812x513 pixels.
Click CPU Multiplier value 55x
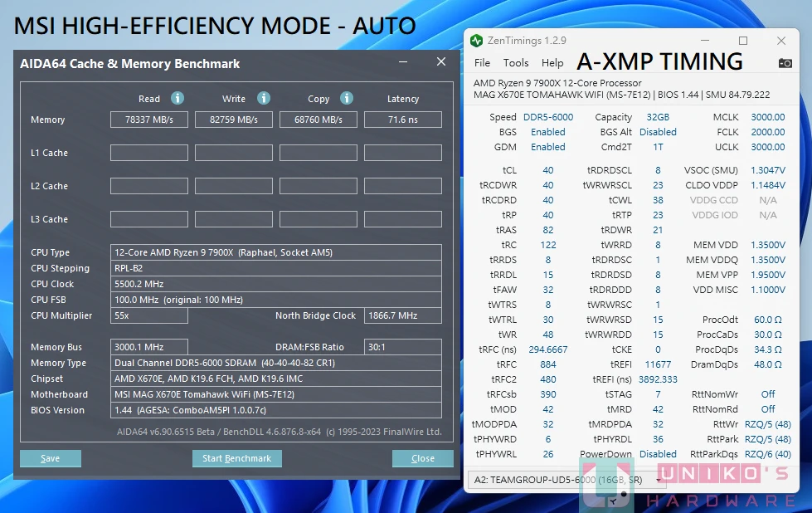149,315
